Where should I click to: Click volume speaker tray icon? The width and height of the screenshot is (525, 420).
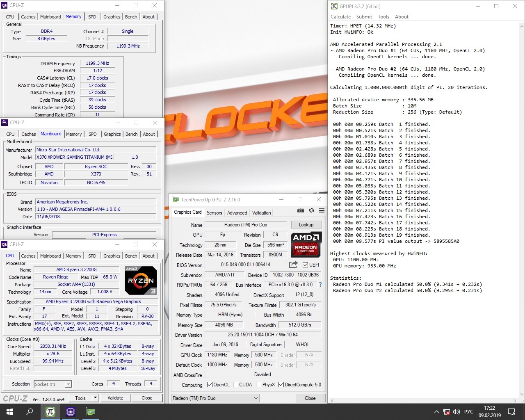click(x=457, y=412)
